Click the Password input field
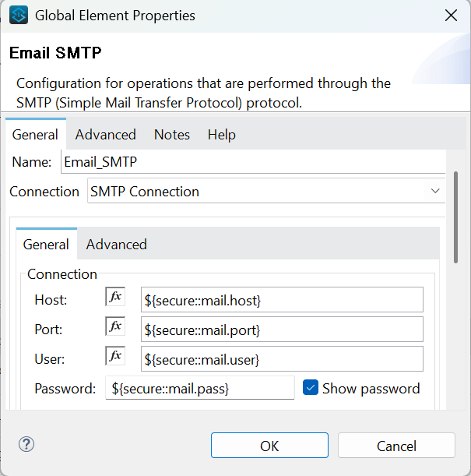Image resolution: width=471 pixels, height=476 pixels. pyautogui.click(x=199, y=388)
